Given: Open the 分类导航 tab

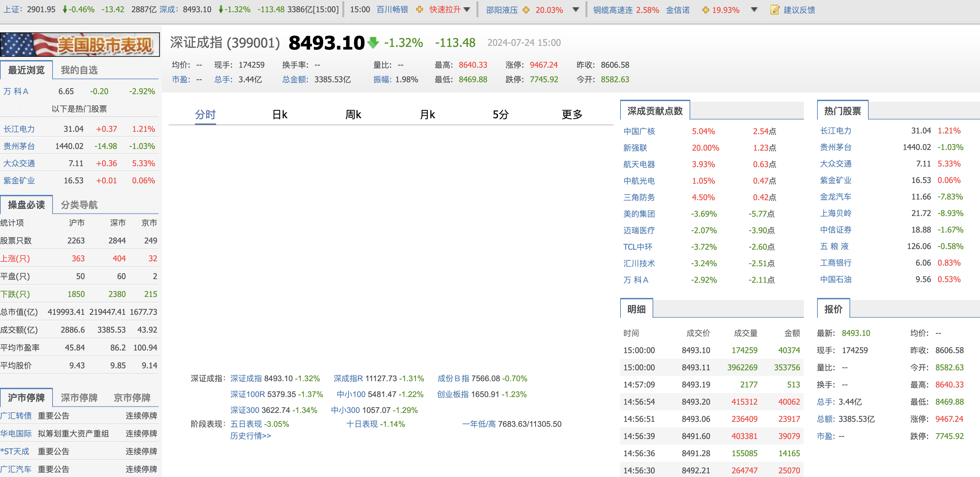Looking at the screenshot, I should point(79,205).
